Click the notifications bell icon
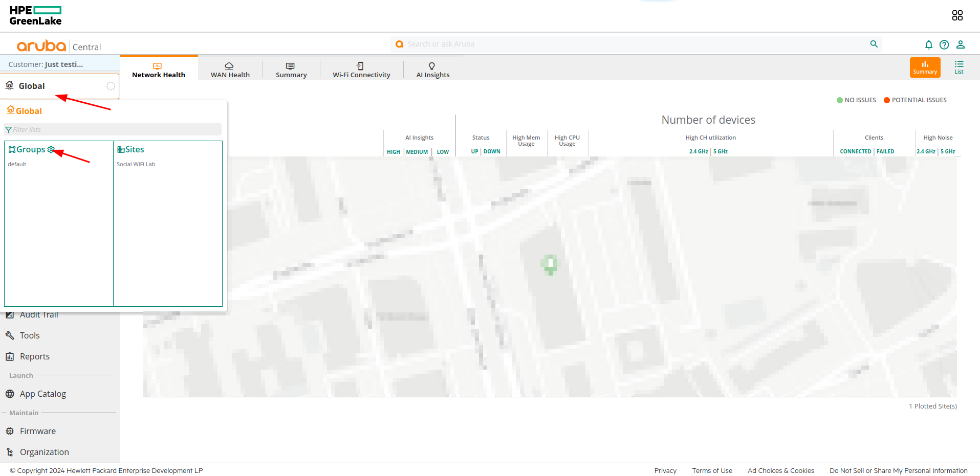The width and height of the screenshot is (980, 476). click(x=928, y=44)
